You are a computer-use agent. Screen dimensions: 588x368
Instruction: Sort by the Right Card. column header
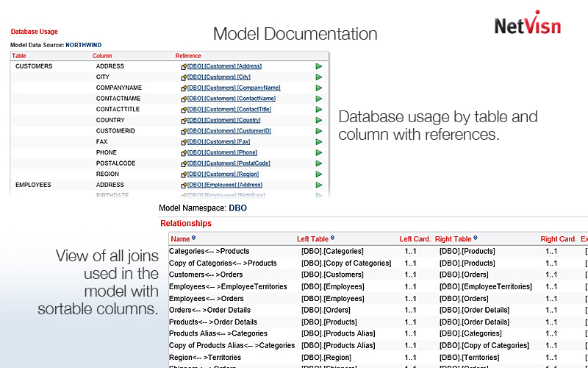(559, 238)
